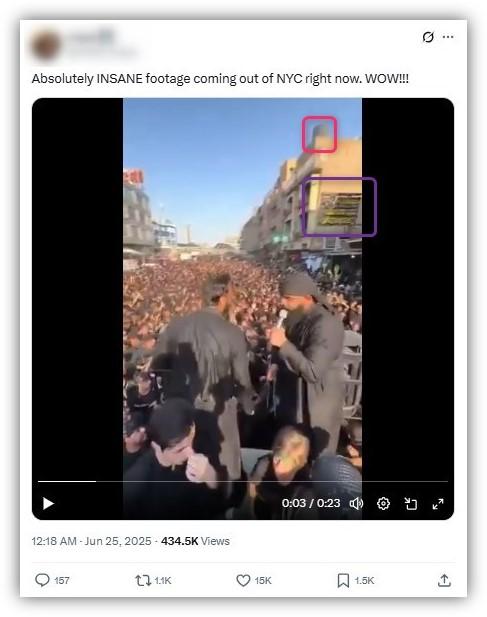The width and height of the screenshot is (487, 617).
Task: Open the three-dot more options menu
Action: pos(448,37)
